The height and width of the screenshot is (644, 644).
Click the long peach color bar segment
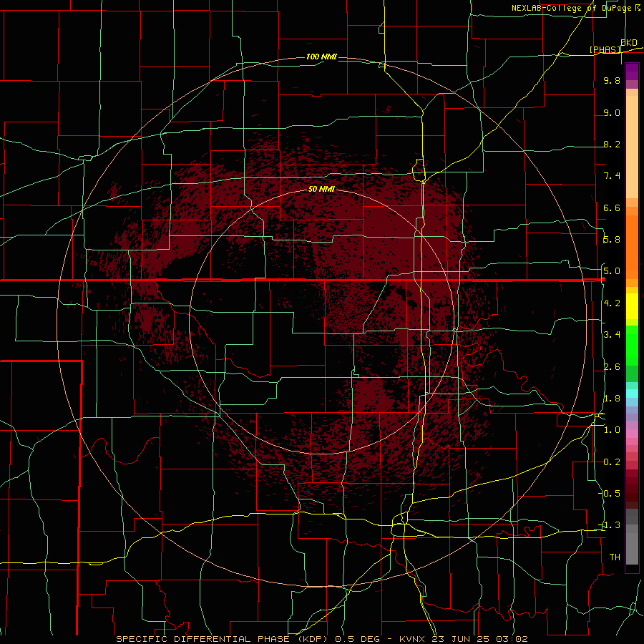632,147
